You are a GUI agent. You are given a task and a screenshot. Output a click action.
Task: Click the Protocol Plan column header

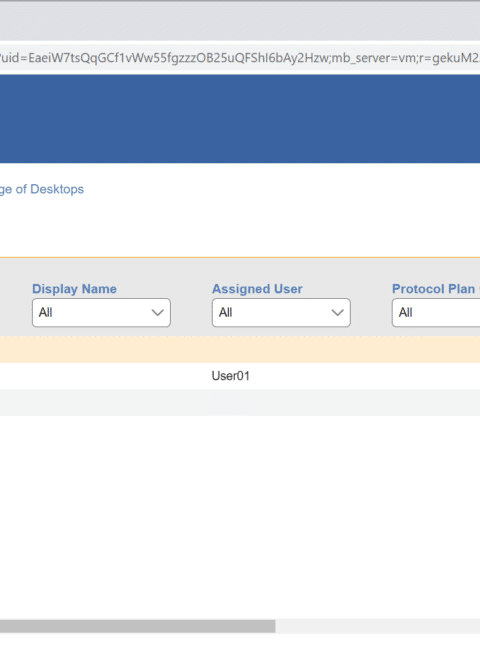434,289
